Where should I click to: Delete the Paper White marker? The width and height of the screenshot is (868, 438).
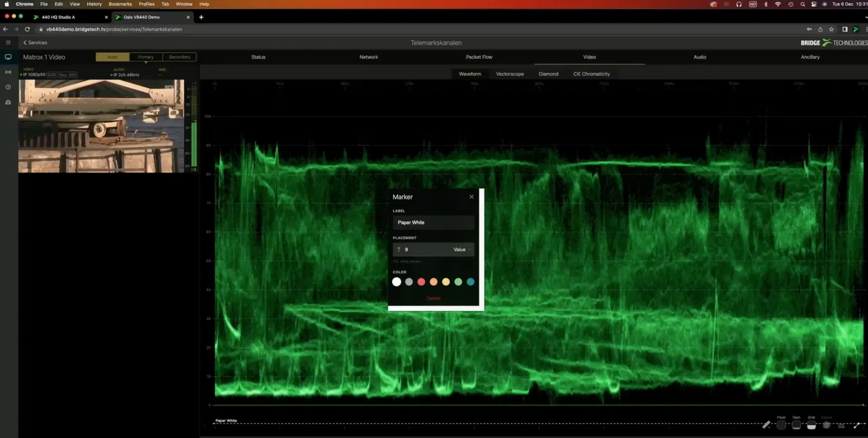(x=433, y=298)
